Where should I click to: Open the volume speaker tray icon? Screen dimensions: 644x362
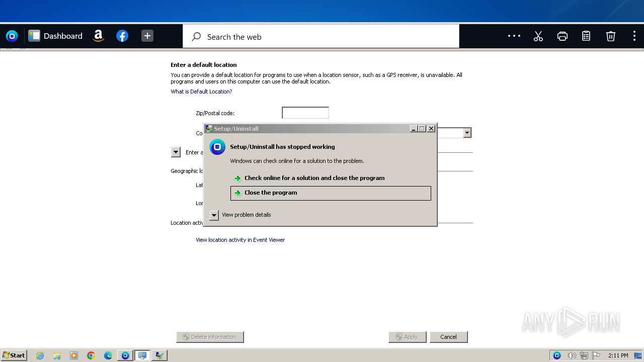point(572,355)
